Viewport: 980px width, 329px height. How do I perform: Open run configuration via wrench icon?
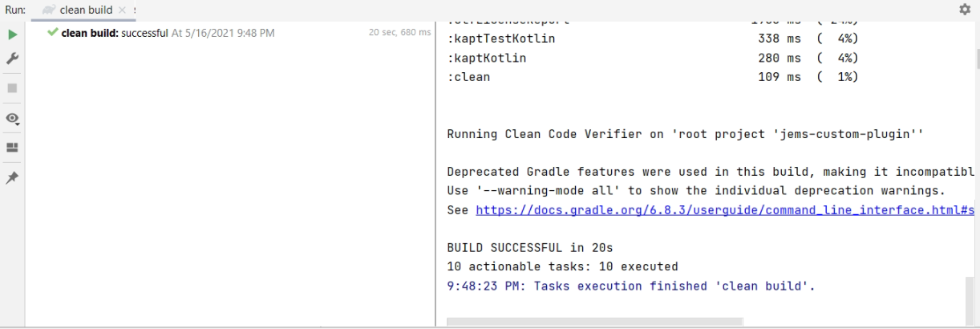[x=12, y=59]
